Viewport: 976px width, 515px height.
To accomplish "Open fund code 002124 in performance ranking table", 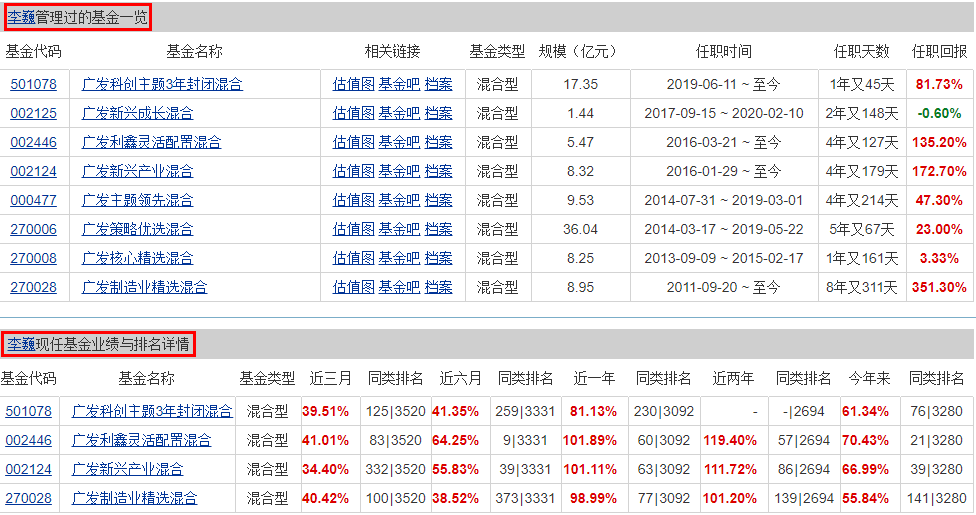I will point(29,470).
